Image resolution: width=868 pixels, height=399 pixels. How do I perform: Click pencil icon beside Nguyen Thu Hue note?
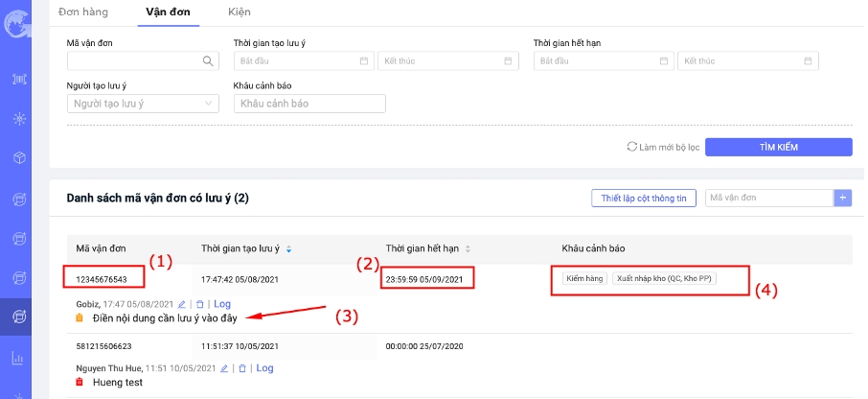224,368
